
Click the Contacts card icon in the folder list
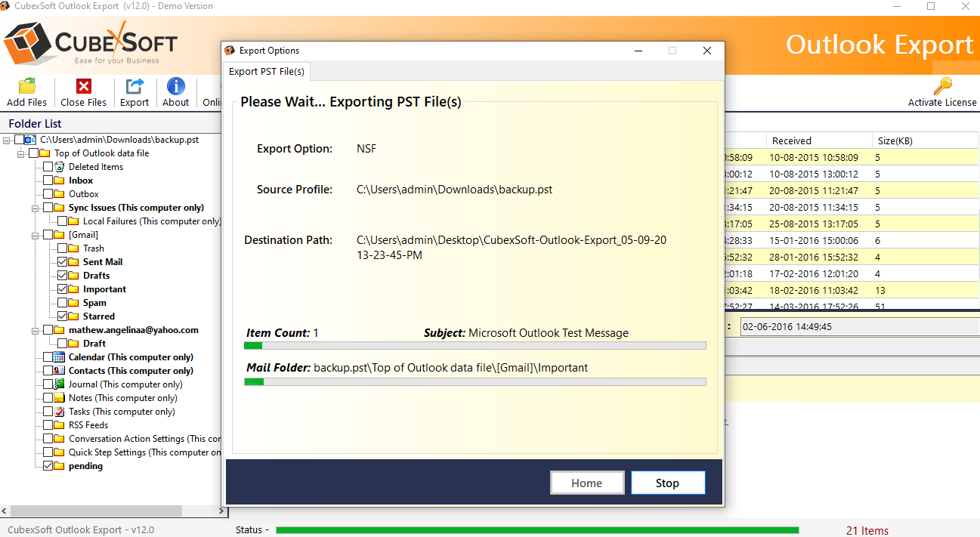(59, 371)
